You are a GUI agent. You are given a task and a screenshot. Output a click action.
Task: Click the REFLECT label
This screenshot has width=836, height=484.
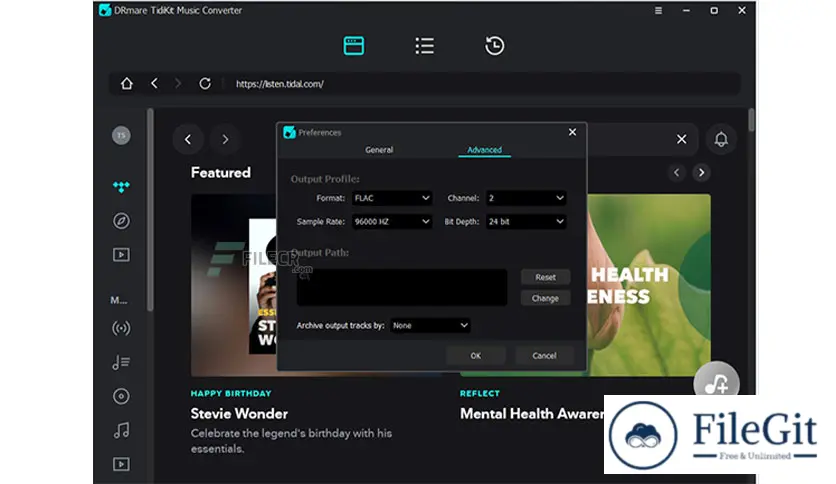pos(480,393)
